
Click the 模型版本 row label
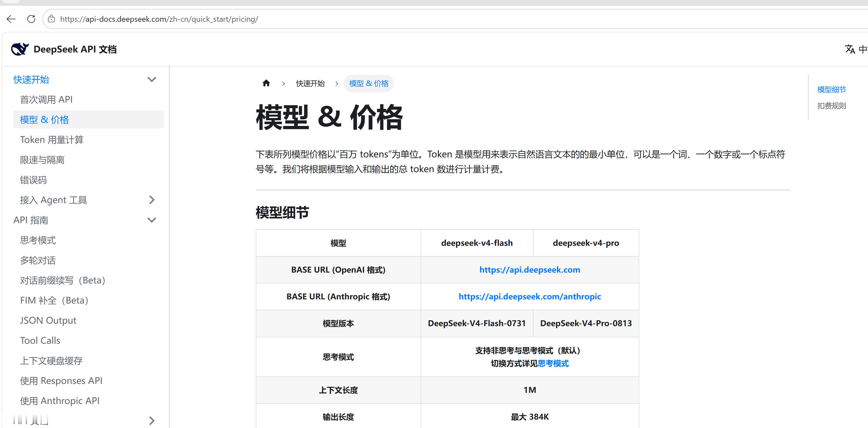pyautogui.click(x=338, y=323)
